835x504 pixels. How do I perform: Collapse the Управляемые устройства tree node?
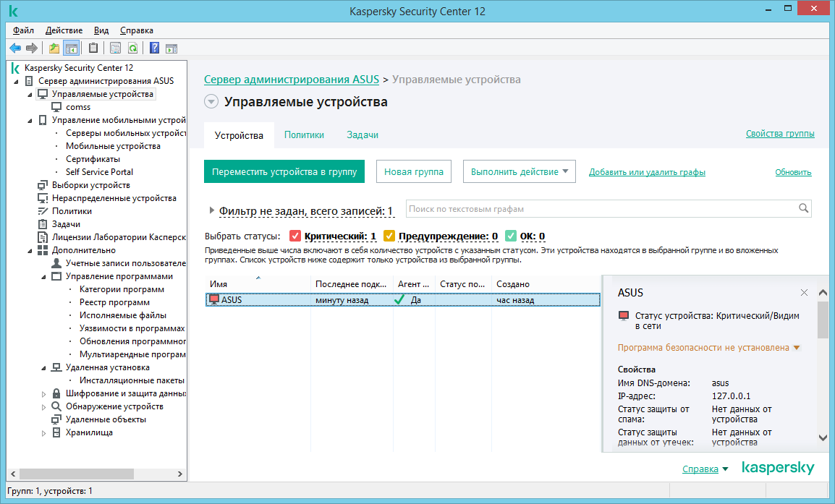(x=30, y=95)
